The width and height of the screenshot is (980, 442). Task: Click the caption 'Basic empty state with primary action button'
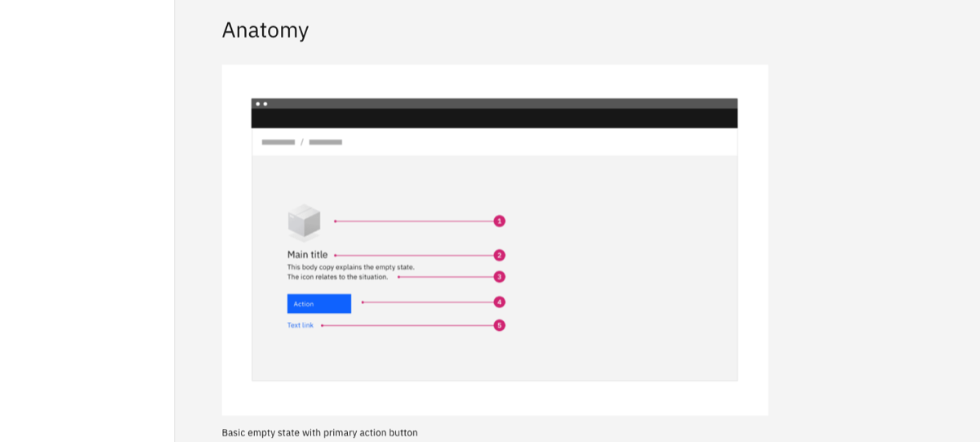click(320, 432)
